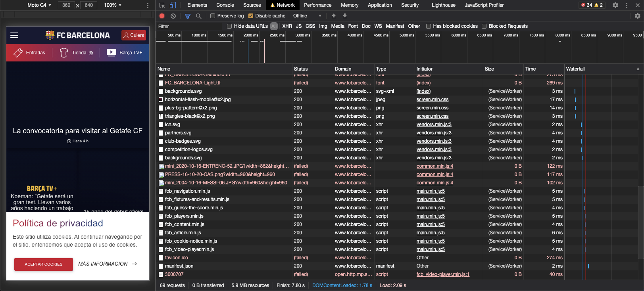Open the hamburger menu on FC Barcelona site
The image size is (644, 291).
(x=14, y=35)
